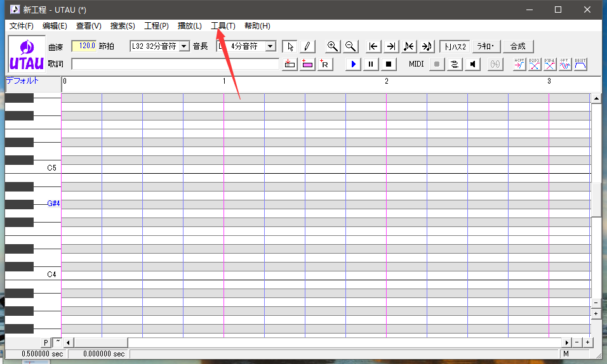Click the RESET envelope icon
The height and width of the screenshot is (364, 607).
coord(580,64)
